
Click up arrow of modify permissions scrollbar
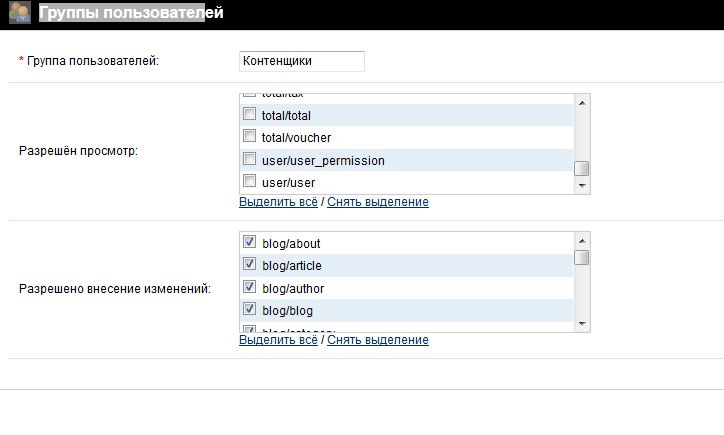tap(582, 240)
